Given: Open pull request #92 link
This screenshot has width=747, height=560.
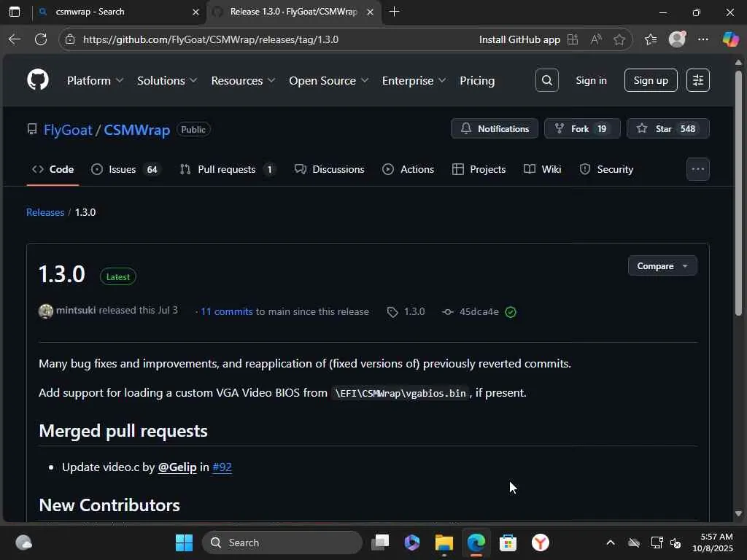Looking at the screenshot, I should coord(222,467).
